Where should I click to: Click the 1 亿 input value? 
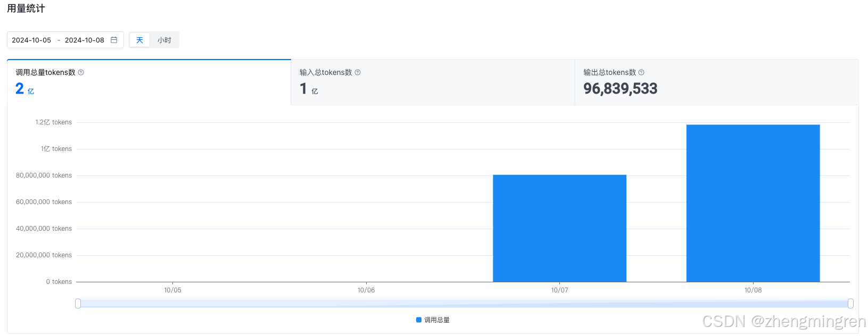click(309, 89)
